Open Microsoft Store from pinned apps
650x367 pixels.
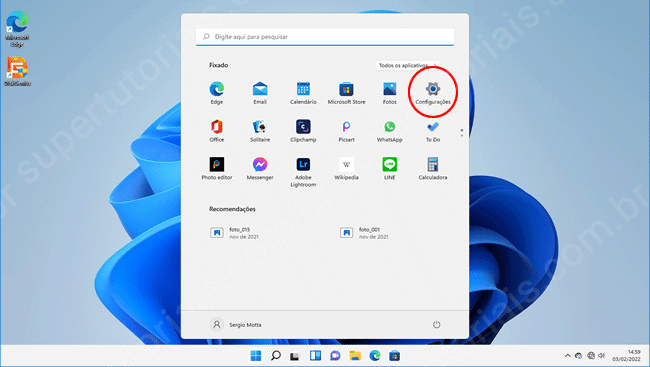[x=346, y=93]
